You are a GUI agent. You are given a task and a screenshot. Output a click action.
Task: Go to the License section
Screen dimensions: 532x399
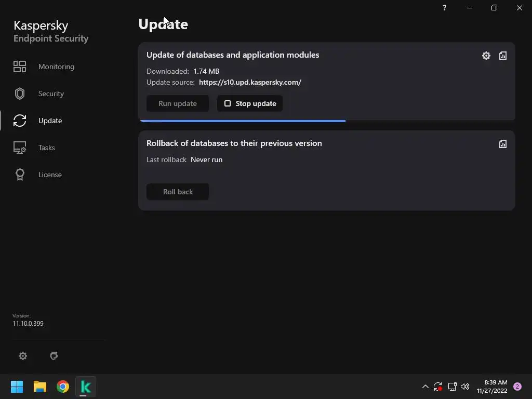tap(50, 175)
